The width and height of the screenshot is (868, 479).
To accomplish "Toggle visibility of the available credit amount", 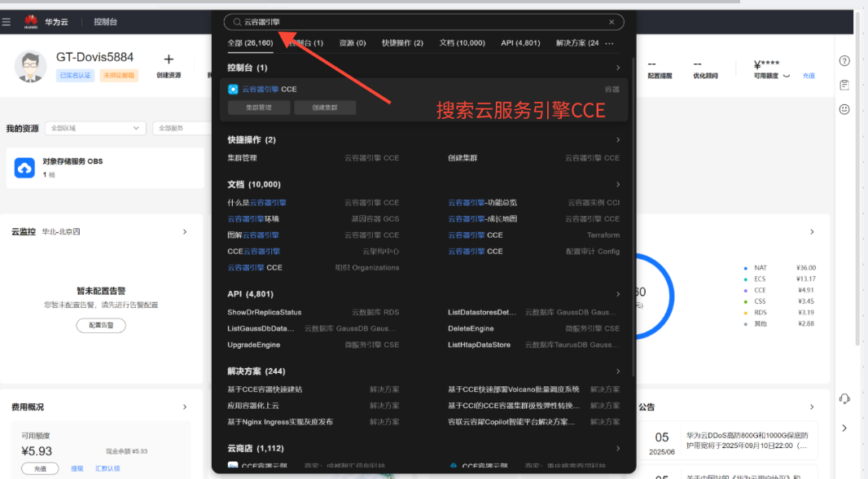I will [786, 76].
